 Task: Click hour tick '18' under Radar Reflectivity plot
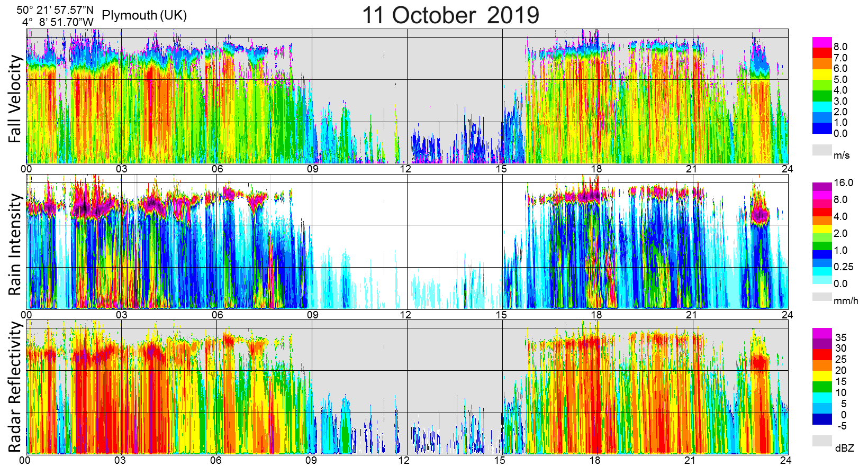pyautogui.click(x=595, y=460)
